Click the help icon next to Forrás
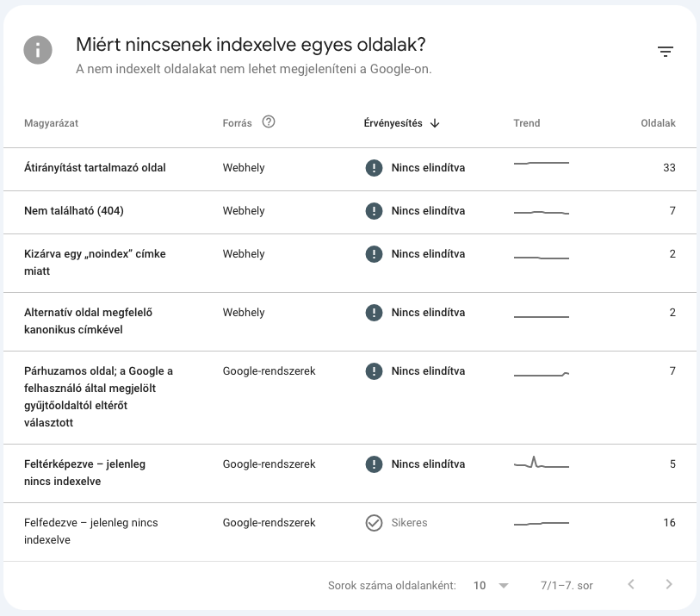The width and height of the screenshot is (700, 616). (x=269, y=122)
